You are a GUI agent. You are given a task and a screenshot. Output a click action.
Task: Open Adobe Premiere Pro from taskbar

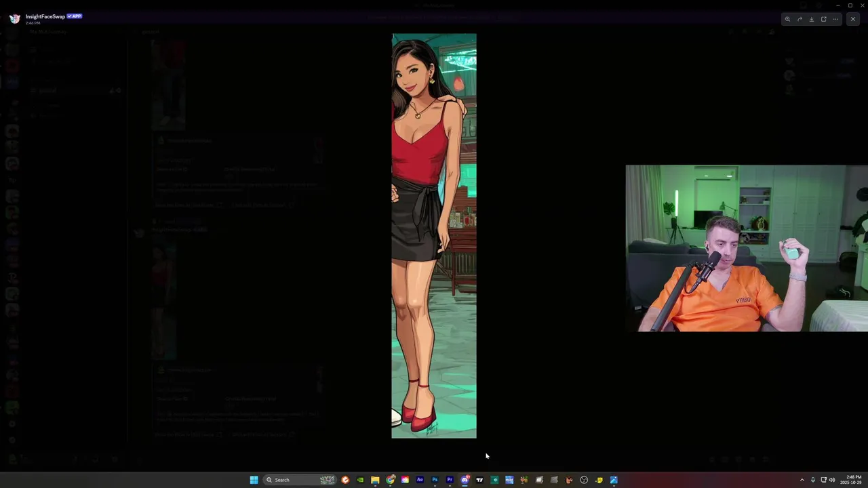pos(450,480)
